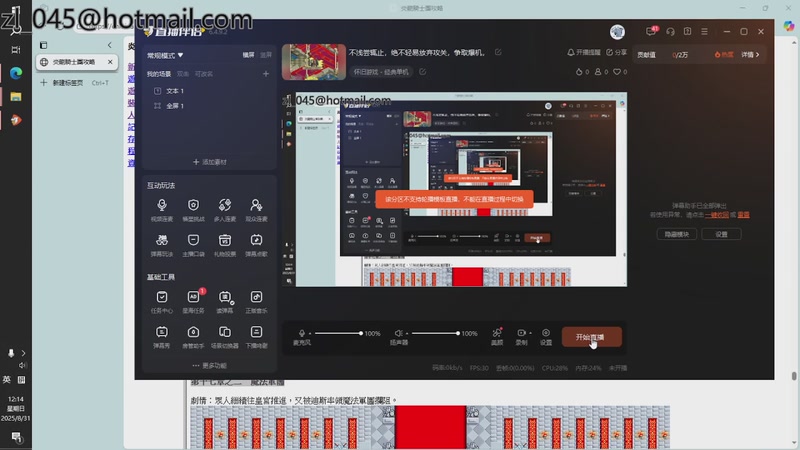
Task: Open the 观众连麦 tool
Action: pyautogui.click(x=256, y=210)
